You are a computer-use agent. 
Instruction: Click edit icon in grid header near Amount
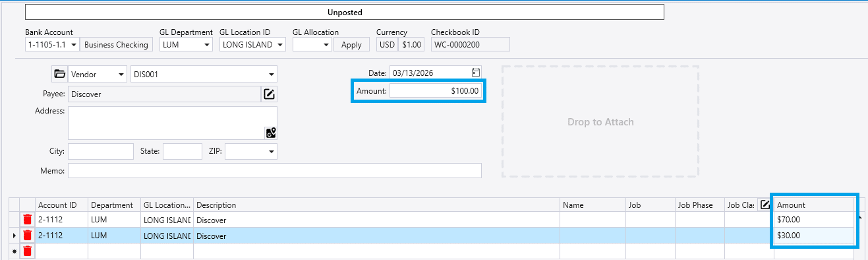[x=765, y=205]
